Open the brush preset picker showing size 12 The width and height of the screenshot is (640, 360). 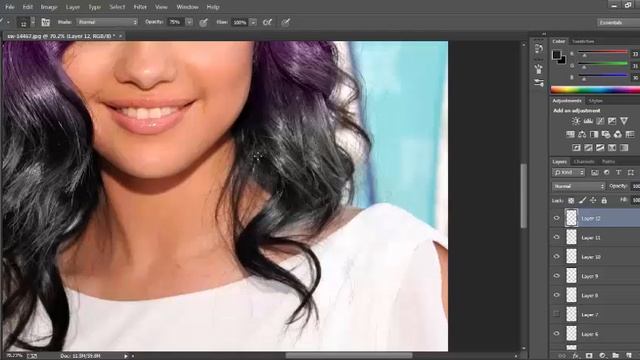coord(25,22)
